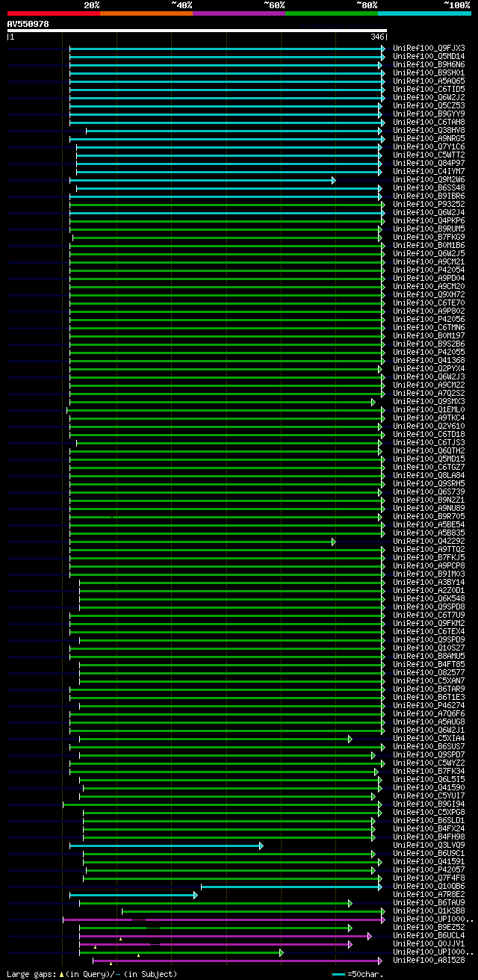This screenshot has width=478, height=980.
Task: Click the 346 query end position label
Action: [377, 37]
